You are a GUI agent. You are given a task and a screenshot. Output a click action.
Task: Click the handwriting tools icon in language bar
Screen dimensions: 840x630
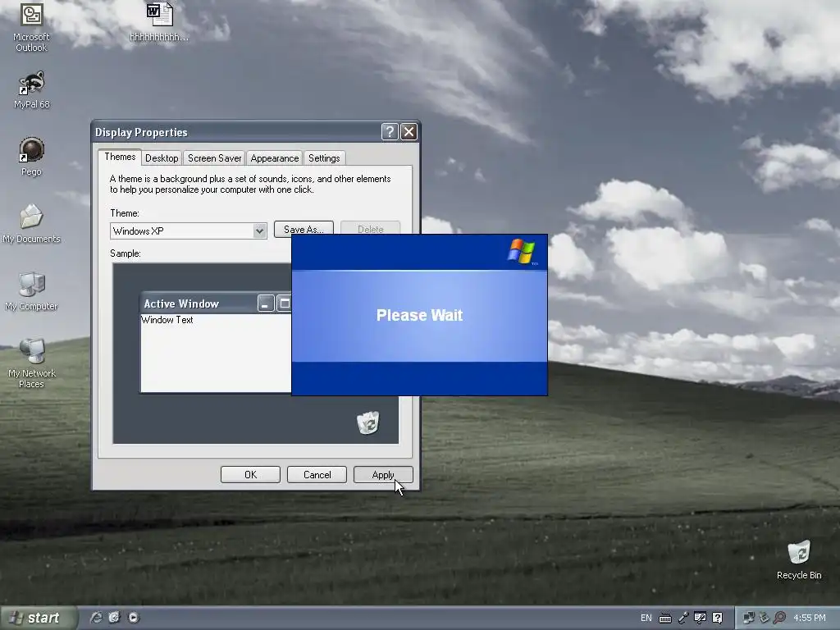(700, 618)
